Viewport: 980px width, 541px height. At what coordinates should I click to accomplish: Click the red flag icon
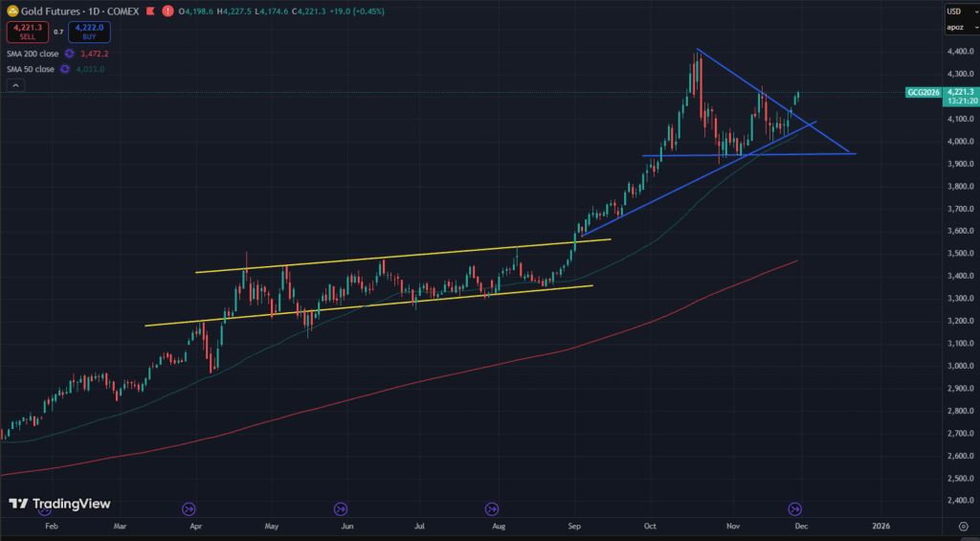(150, 11)
